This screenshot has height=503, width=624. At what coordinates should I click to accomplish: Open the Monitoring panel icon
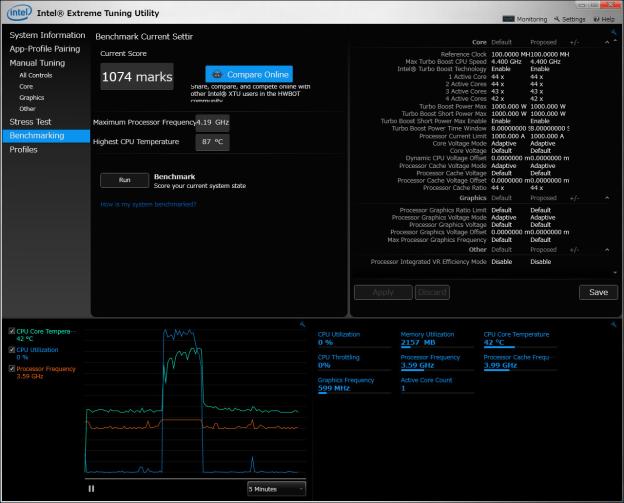pyautogui.click(x=508, y=18)
